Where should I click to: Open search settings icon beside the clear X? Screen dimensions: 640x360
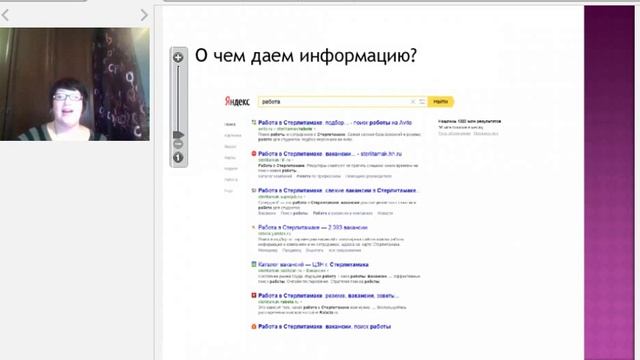[422, 102]
